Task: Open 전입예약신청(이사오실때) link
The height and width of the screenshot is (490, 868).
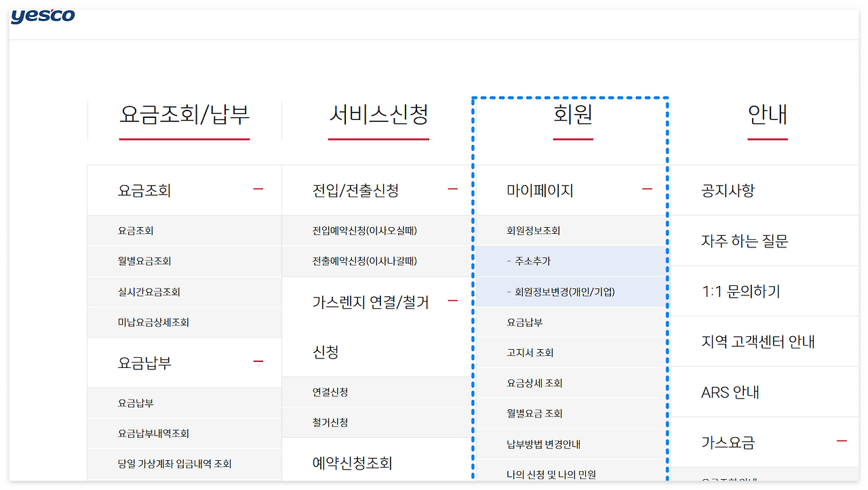Action: 365,230
